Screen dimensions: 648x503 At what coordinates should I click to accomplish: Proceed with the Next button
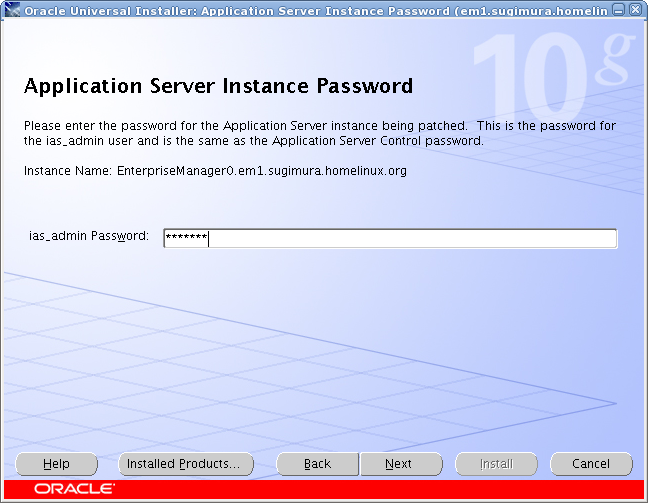pyautogui.click(x=401, y=464)
